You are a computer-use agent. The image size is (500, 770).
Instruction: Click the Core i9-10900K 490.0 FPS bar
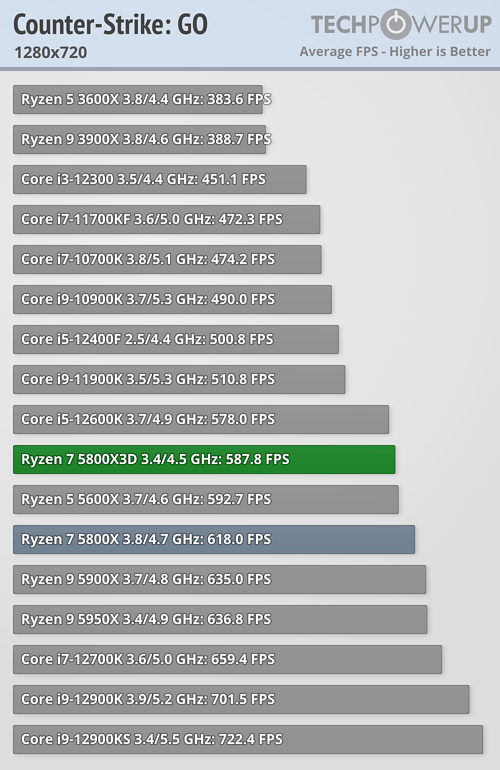[x=172, y=300]
